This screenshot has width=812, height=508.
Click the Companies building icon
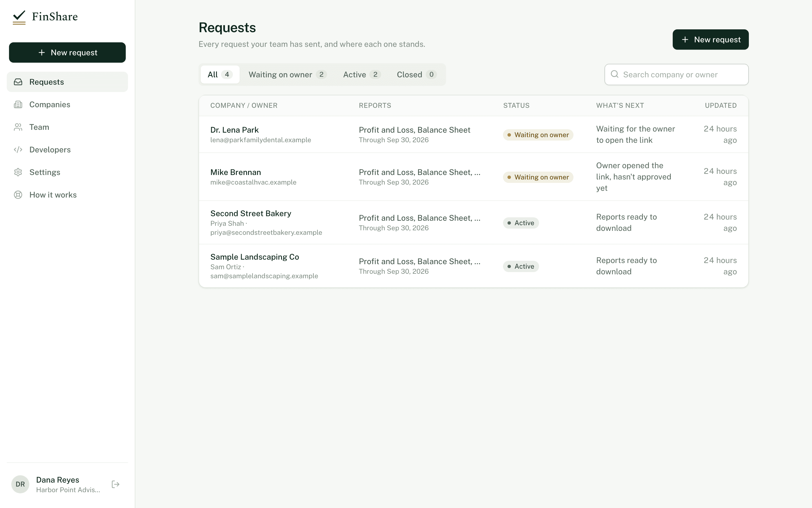click(18, 104)
